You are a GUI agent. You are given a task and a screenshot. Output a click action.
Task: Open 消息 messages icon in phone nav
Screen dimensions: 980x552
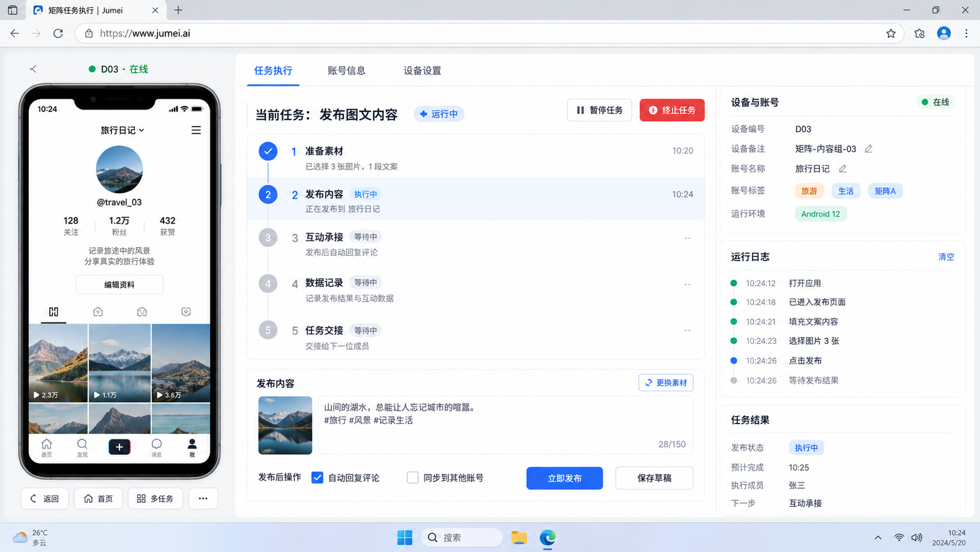(156, 448)
